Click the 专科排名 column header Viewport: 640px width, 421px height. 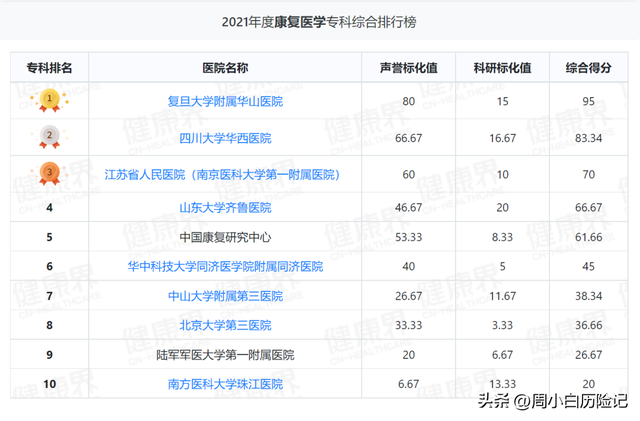pyautogui.click(x=49, y=67)
